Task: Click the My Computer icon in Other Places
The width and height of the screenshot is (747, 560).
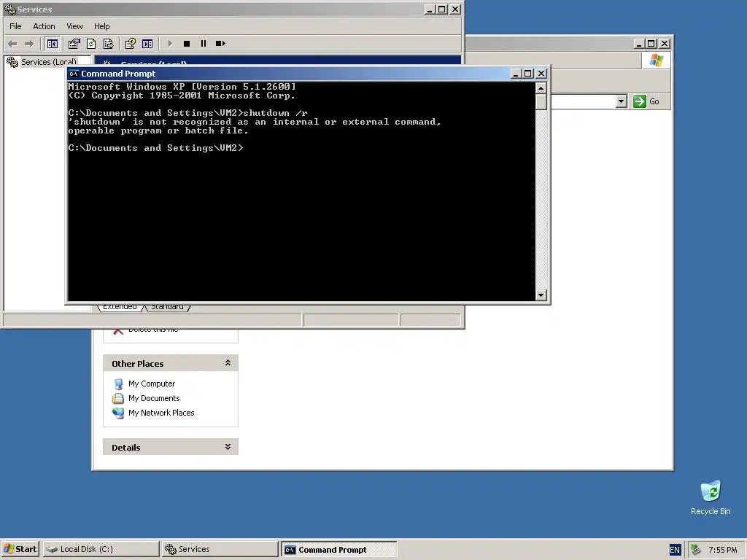Action: (118, 384)
